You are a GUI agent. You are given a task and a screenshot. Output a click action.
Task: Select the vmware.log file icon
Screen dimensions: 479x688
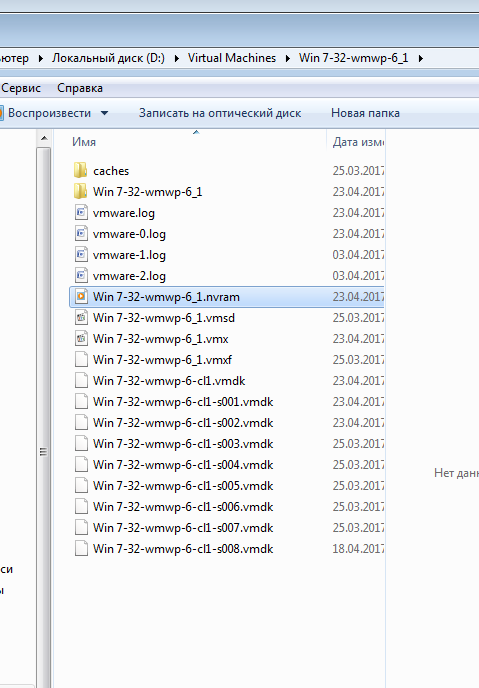[81, 212]
